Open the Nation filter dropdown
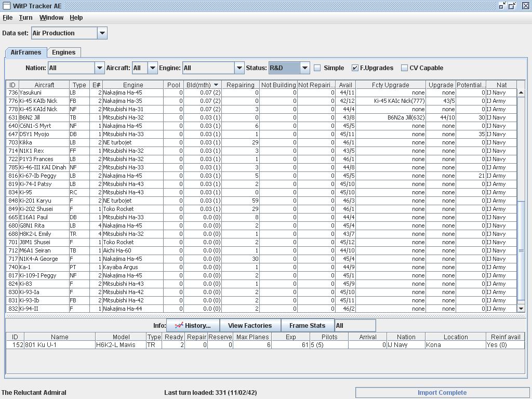Image resolution: width=532 pixels, height=399 pixels. [99, 68]
